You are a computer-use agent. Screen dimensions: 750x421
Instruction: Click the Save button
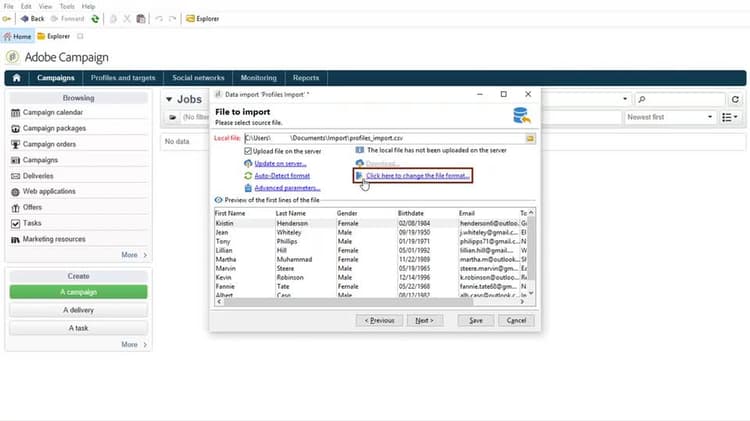(475, 321)
